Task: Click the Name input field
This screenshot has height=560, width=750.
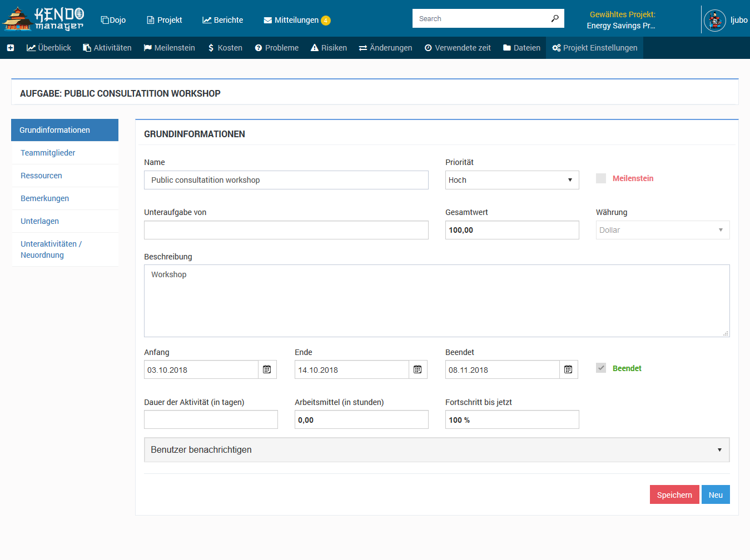Action: click(x=286, y=180)
